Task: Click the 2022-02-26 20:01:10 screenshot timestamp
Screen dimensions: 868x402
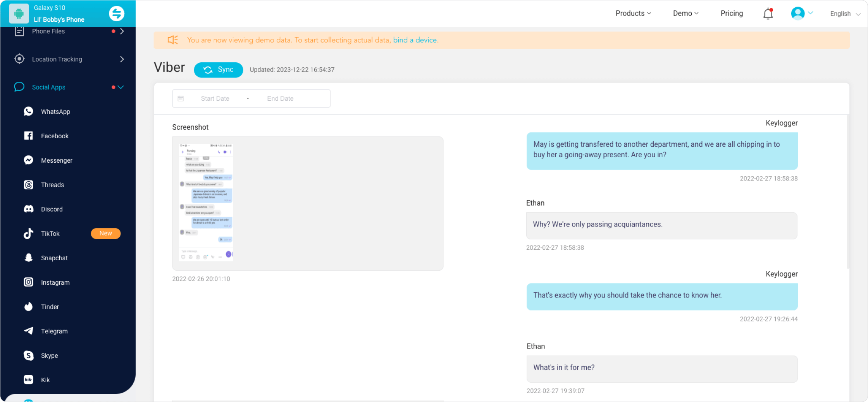Action: [201, 279]
